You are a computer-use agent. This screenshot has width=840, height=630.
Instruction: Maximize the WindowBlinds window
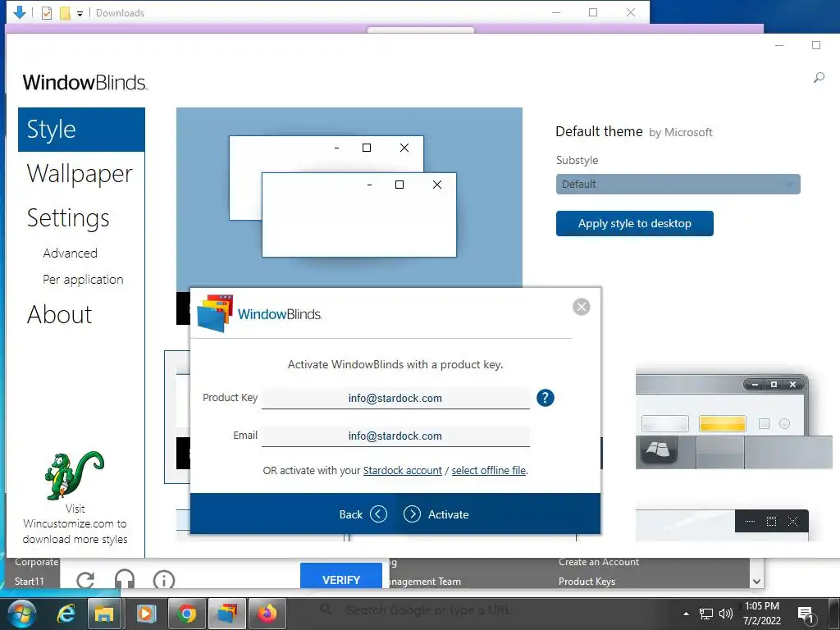pos(816,46)
